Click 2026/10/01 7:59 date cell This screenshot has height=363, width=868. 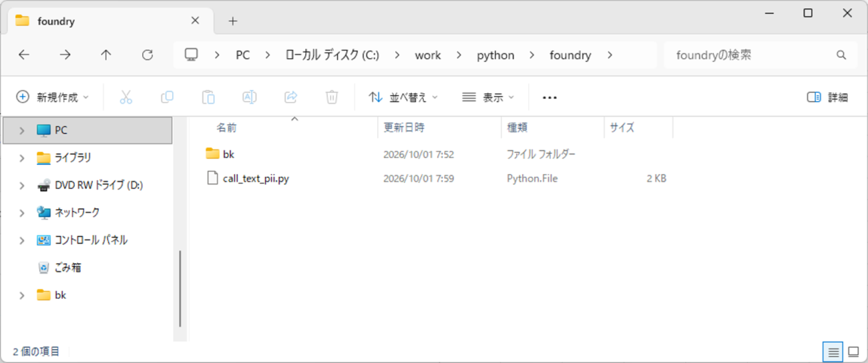pos(419,179)
